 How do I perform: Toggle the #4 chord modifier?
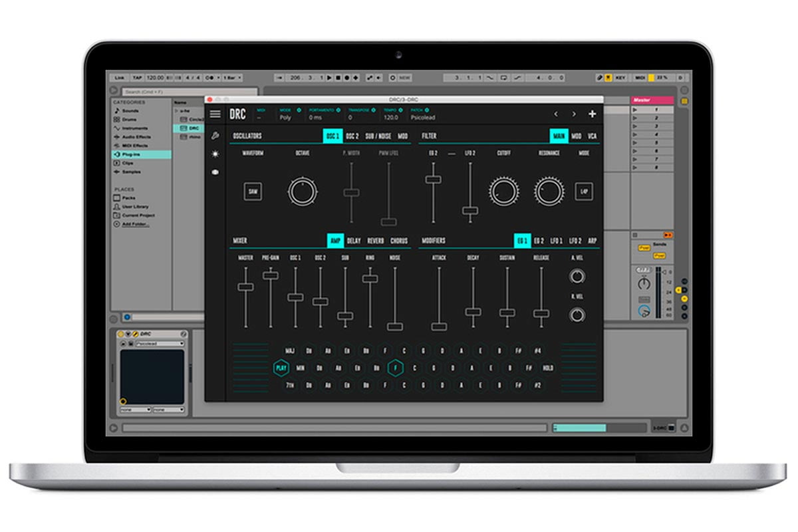[x=537, y=350]
